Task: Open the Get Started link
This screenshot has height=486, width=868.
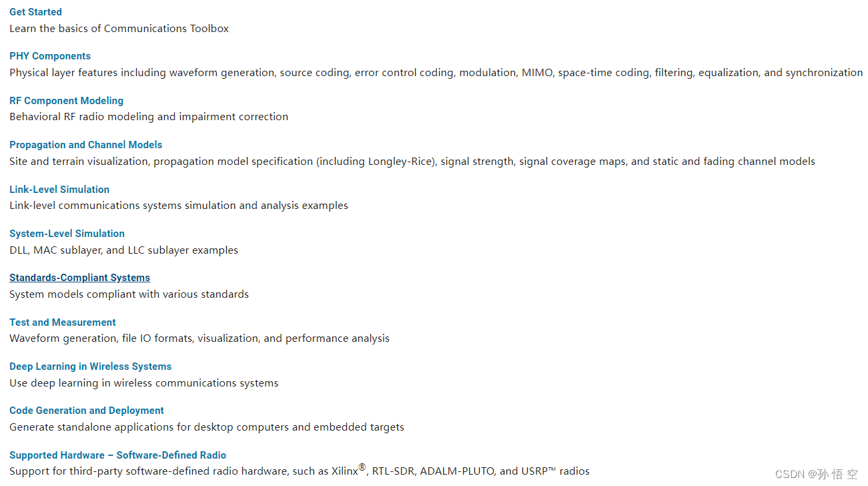Action: tap(35, 12)
